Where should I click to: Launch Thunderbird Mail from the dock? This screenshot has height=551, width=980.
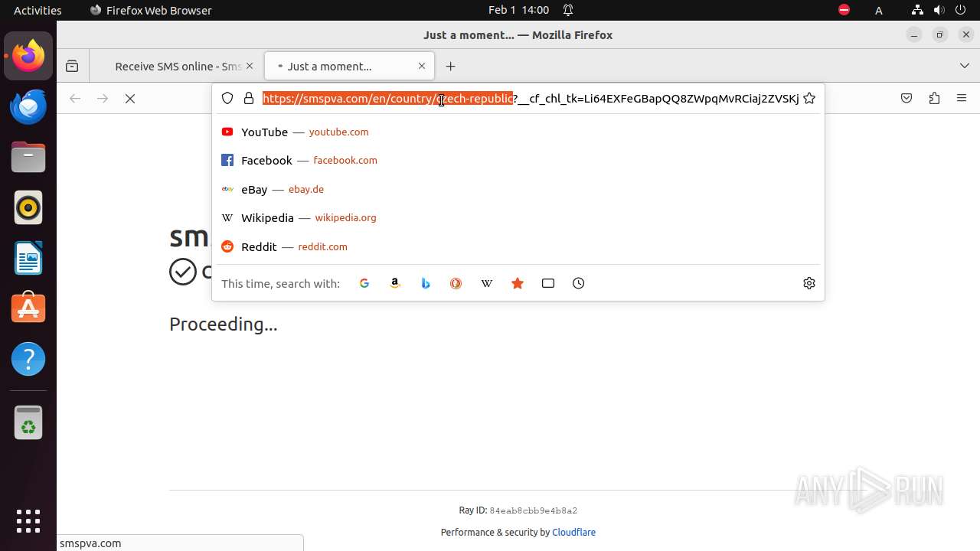coord(28,106)
